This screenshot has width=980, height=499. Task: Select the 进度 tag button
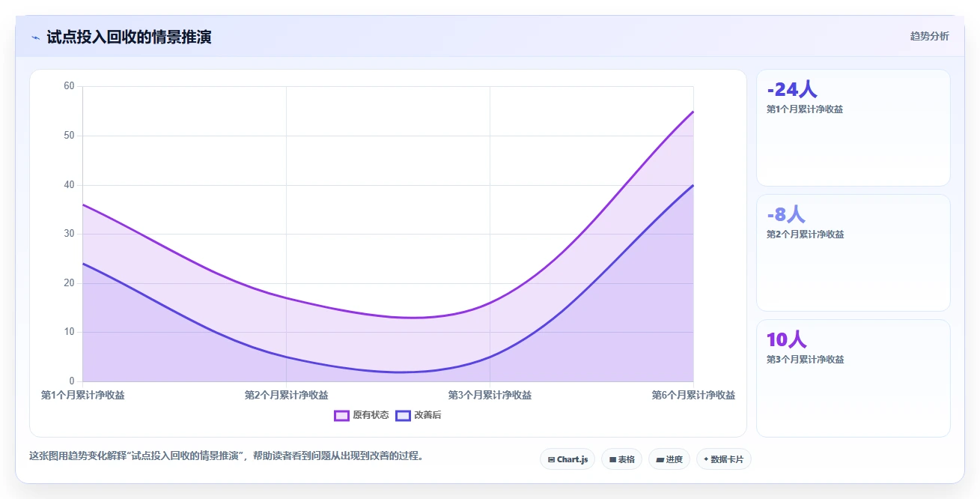pyautogui.click(x=669, y=459)
